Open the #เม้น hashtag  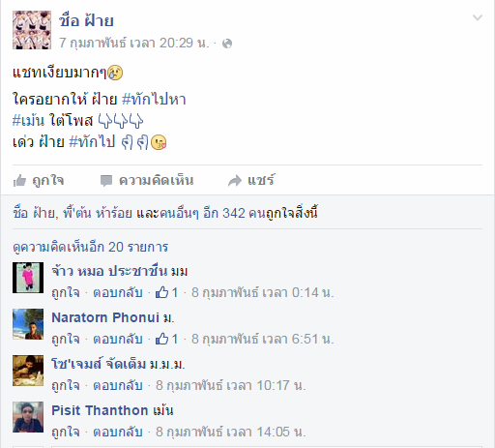(28, 121)
